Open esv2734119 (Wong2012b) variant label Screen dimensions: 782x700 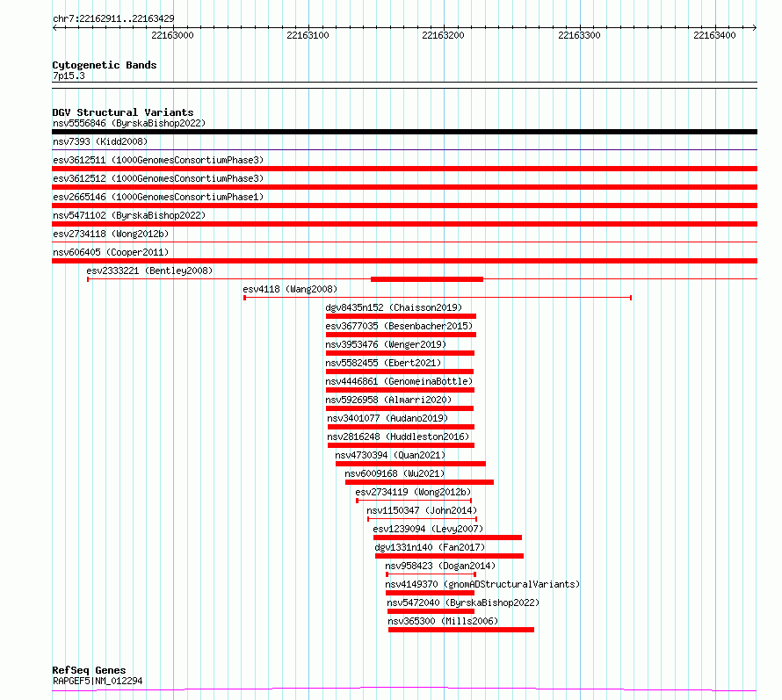(413, 492)
